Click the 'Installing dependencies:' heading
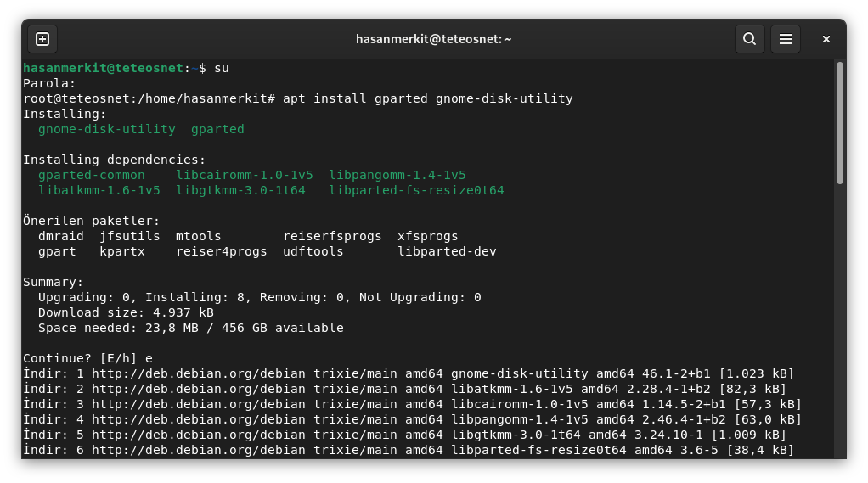The width and height of the screenshot is (868, 483). pos(114,160)
